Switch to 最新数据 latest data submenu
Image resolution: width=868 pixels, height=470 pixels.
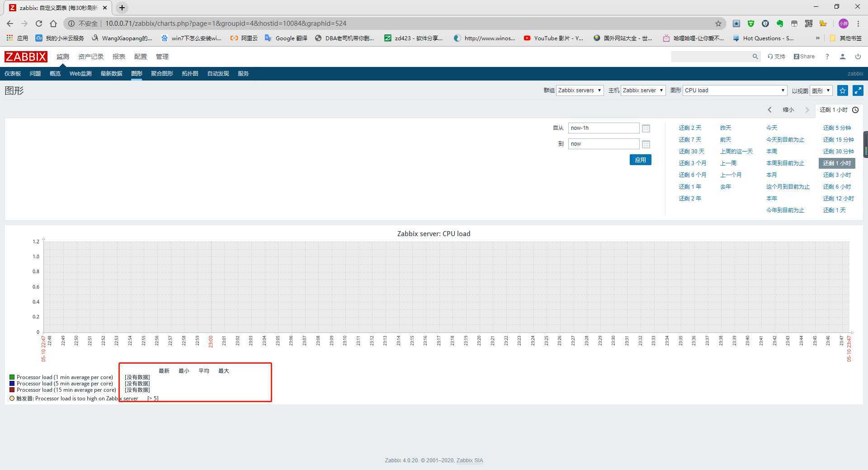tap(111, 74)
